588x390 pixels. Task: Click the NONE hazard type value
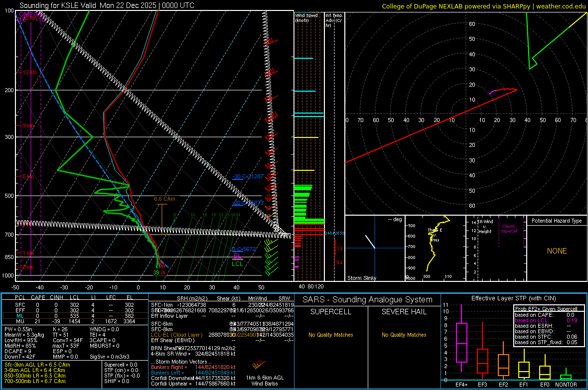click(557, 251)
